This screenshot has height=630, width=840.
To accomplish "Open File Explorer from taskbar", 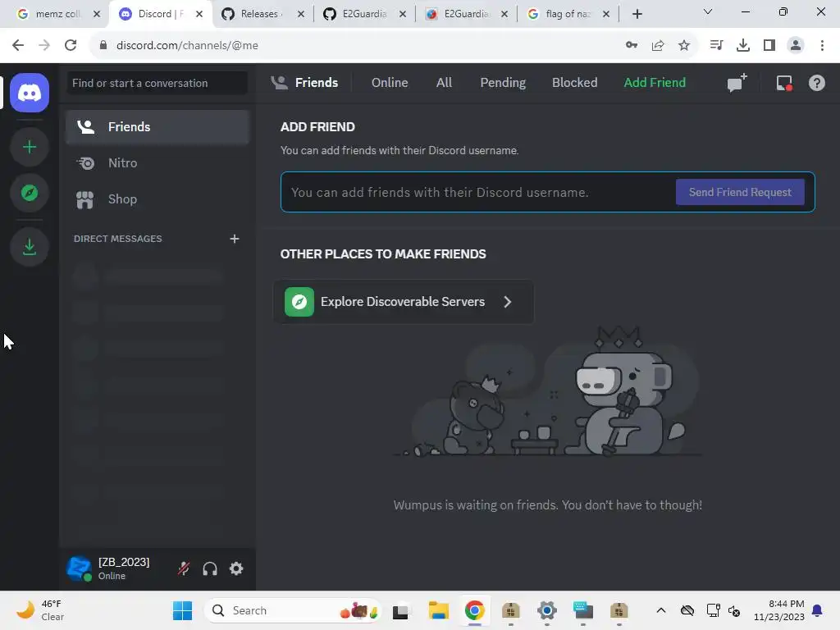I will tap(438, 610).
